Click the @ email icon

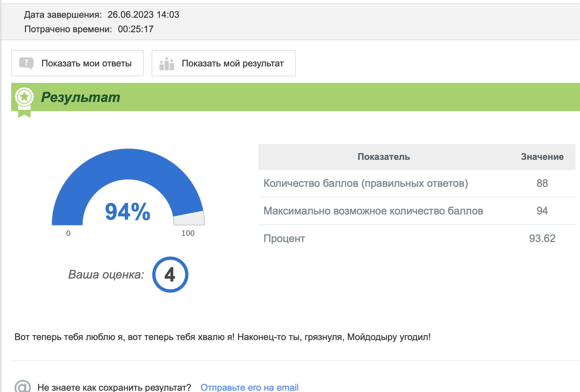[23, 386]
